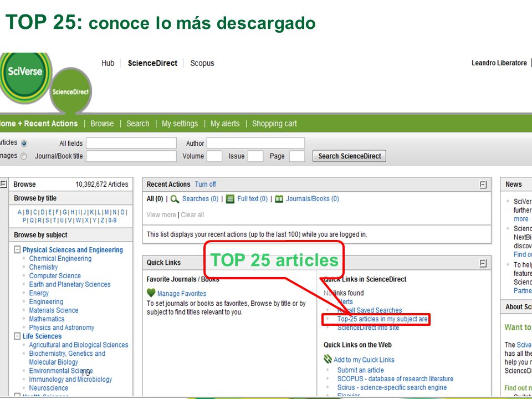Click the Issue input field
Image resolution: width=532 pixels, height=399 pixels.
point(255,156)
